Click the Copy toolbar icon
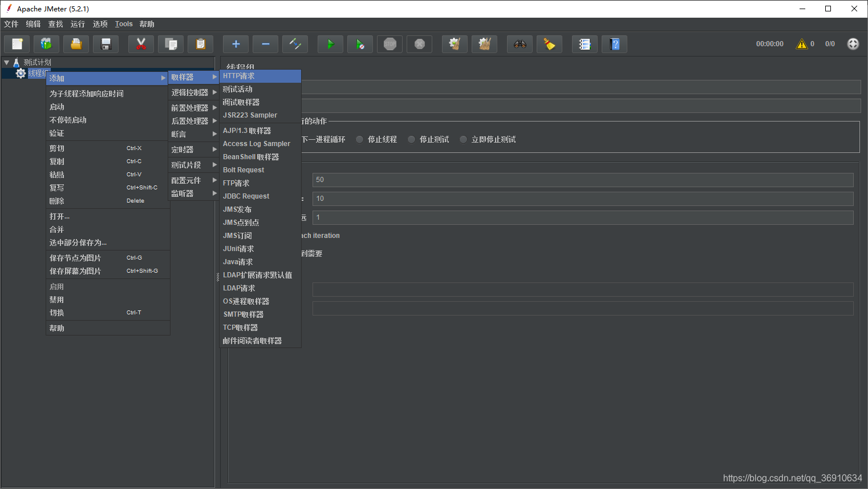This screenshot has height=489, width=868. tap(171, 44)
